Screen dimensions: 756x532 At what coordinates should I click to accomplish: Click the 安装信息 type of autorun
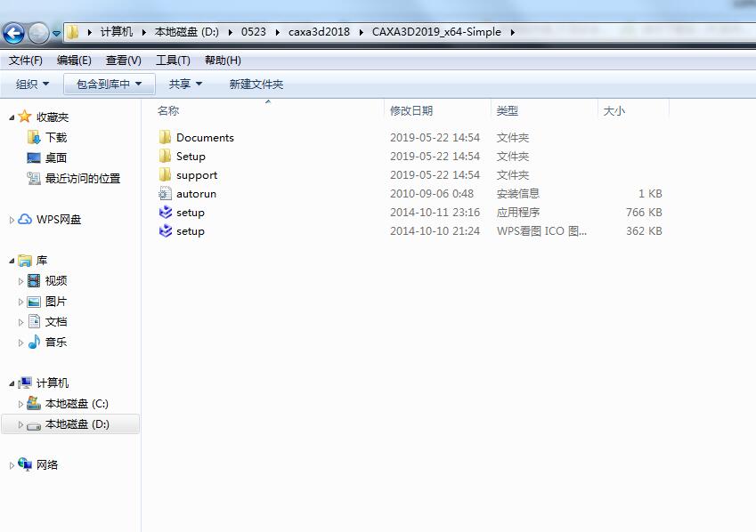(x=518, y=194)
